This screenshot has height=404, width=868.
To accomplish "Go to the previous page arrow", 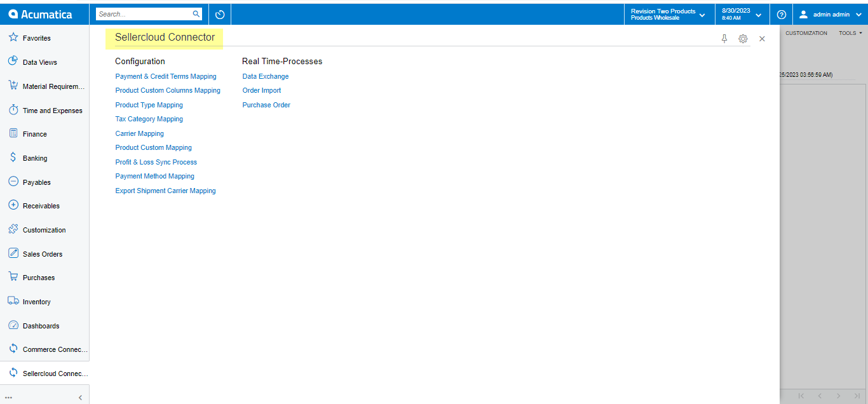I will pos(820,396).
